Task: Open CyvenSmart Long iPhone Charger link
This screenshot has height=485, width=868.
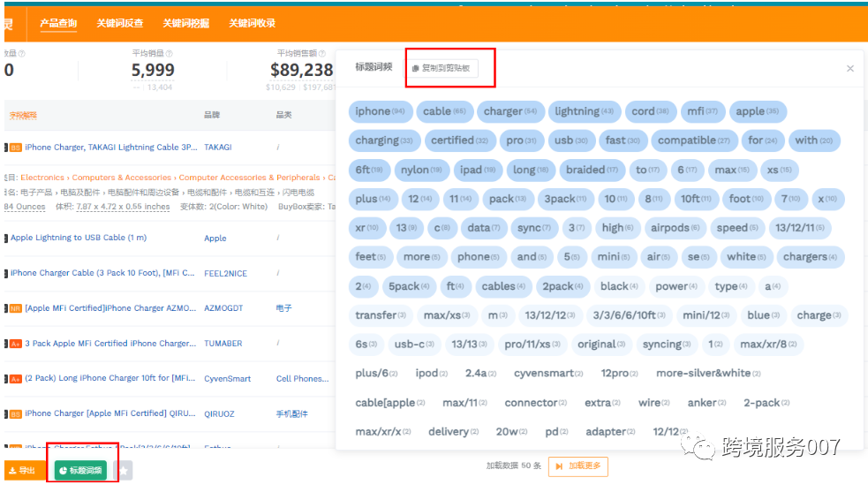Action: 110,378
